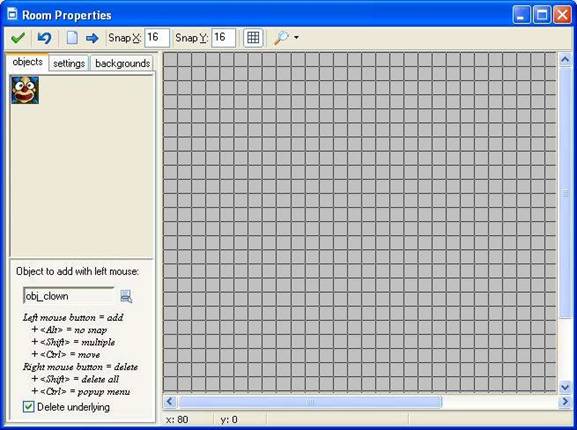Click the magnifying glass zoom icon
This screenshot has height=430, width=577.
(281, 38)
